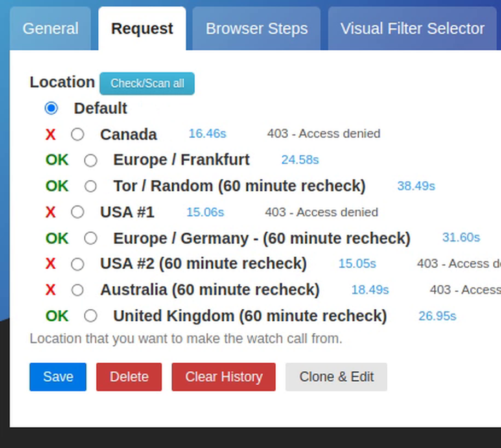Click the Australia 18.49s response time
The width and height of the screenshot is (501, 448).
[370, 290]
